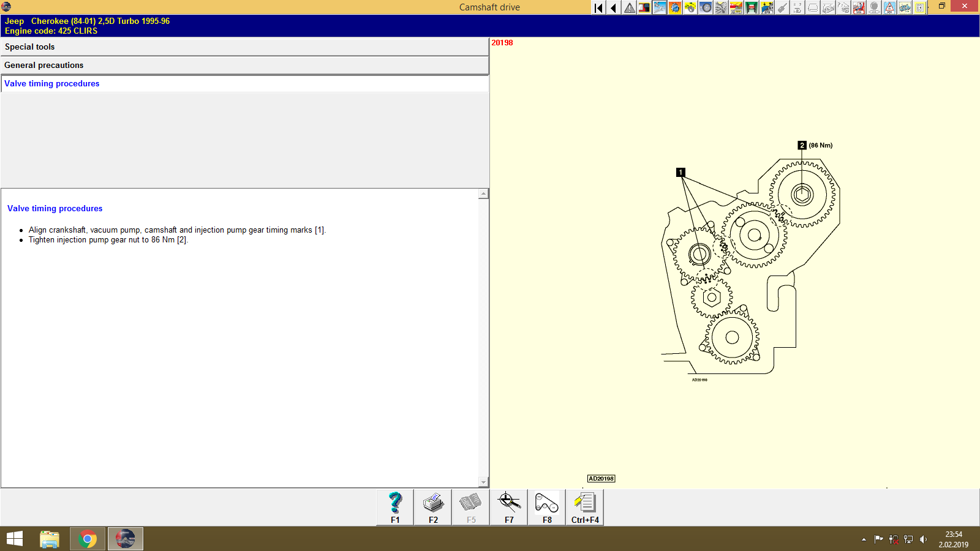Show belt routing with the F8 belt icon
980x551 pixels.
coord(545,507)
